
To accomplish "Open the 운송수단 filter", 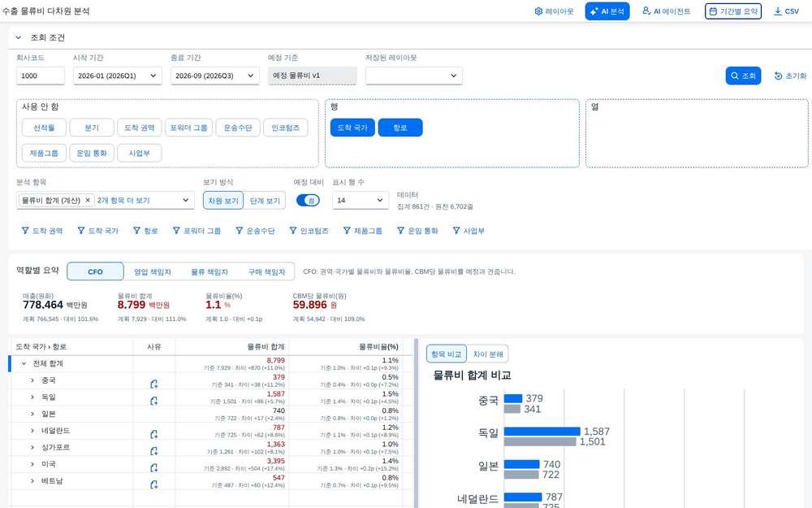I will coord(255,231).
